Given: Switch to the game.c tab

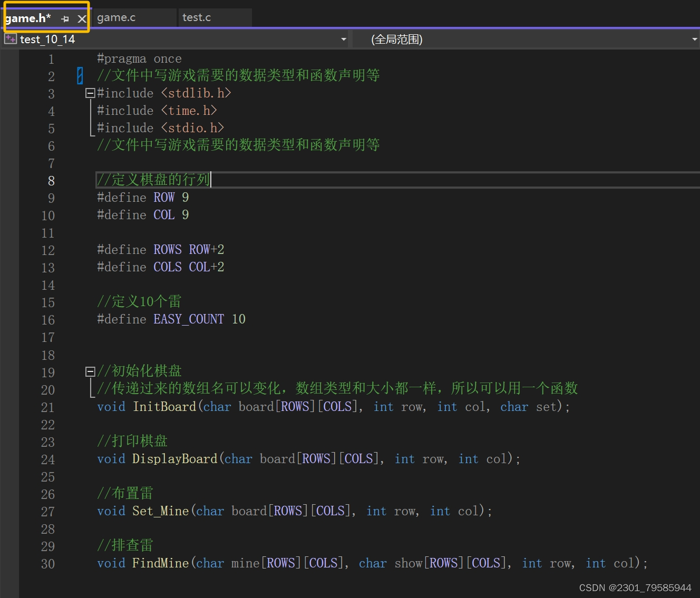Looking at the screenshot, I should [x=116, y=17].
